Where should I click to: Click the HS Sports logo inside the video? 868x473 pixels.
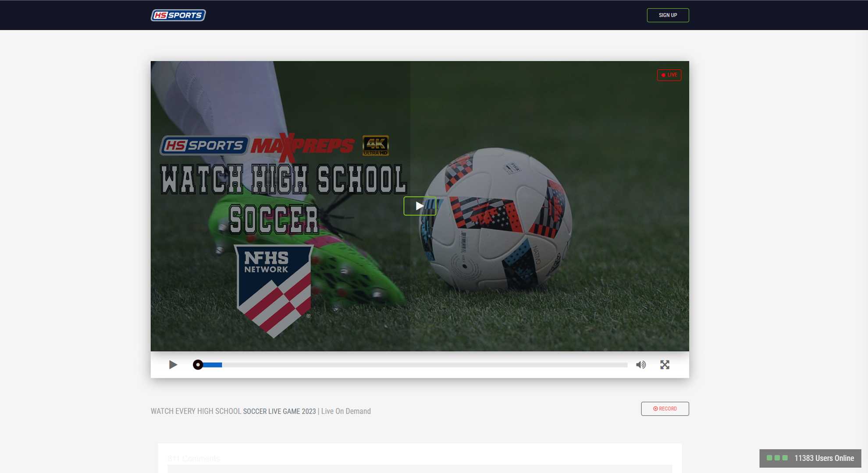(x=204, y=145)
